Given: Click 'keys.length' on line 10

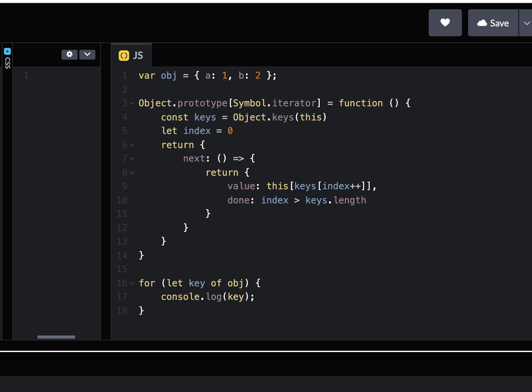Looking at the screenshot, I should [335, 200].
